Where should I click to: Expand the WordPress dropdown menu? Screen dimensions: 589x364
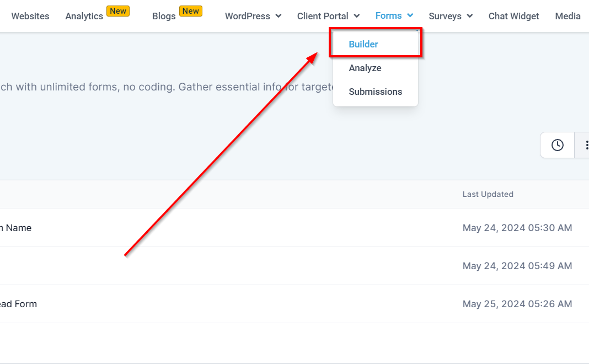coord(253,16)
